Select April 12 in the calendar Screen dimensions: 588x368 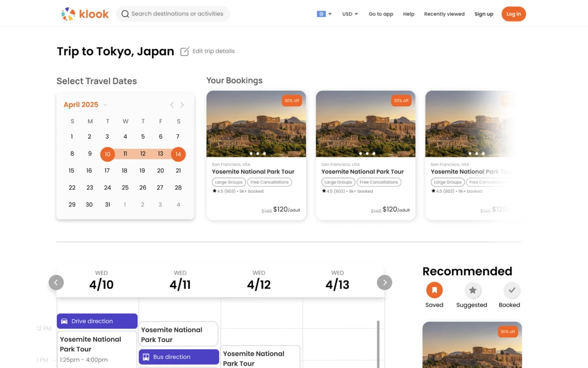coord(142,154)
